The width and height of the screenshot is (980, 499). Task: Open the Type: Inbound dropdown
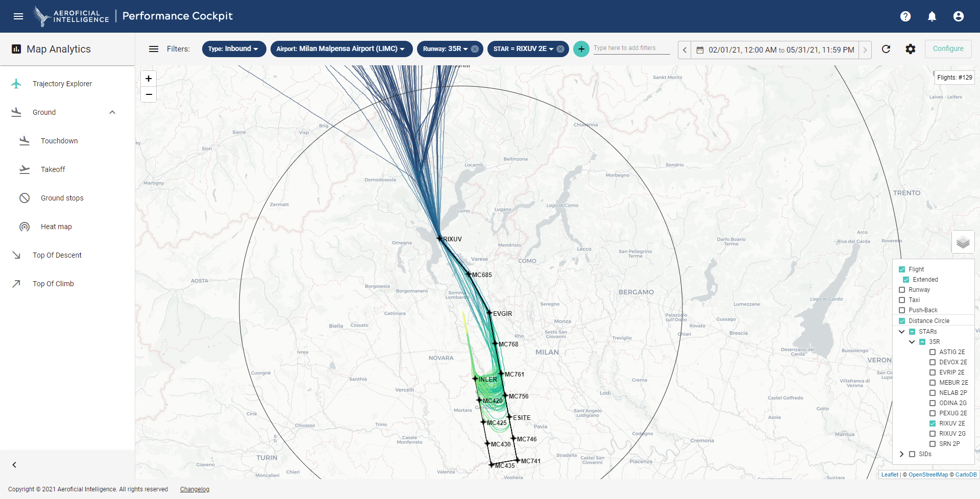click(234, 49)
